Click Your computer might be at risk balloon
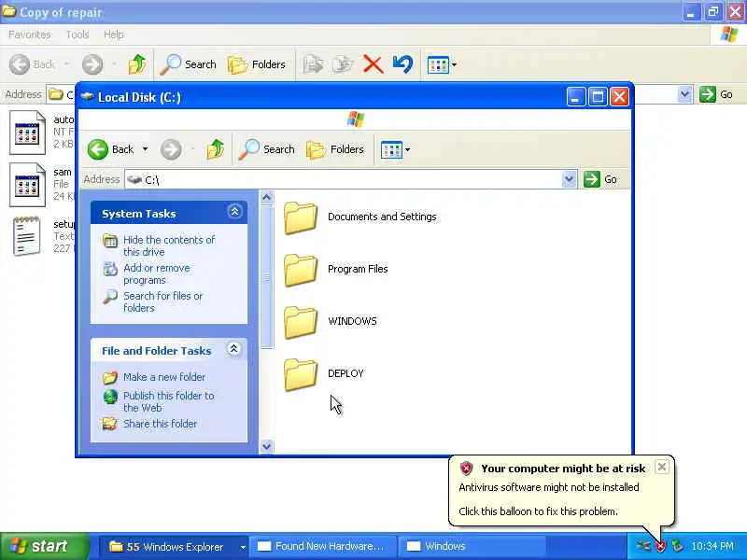The image size is (747, 560). tap(562, 491)
